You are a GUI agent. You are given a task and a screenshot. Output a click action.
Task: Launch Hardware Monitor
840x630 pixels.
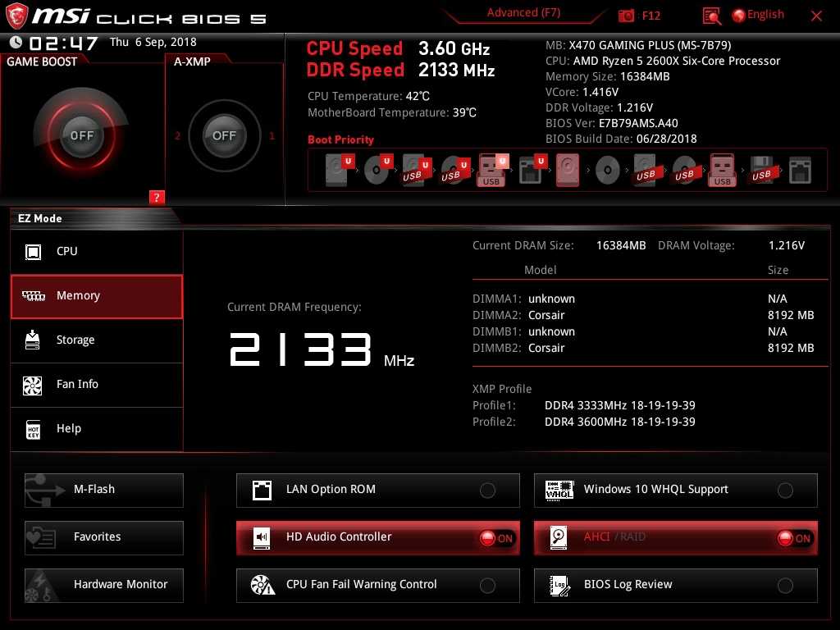[x=104, y=585]
